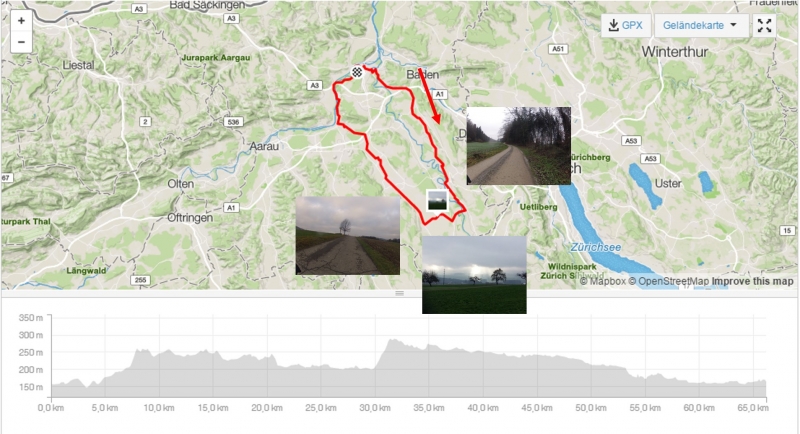Open the Mapbox attribution link

[602, 281]
